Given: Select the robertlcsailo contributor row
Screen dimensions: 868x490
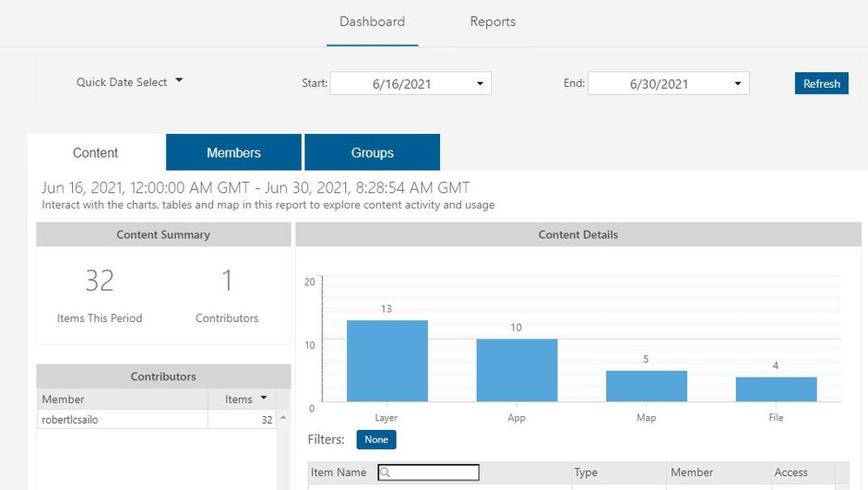Looking at the screenshot, I should click(122, 420).
